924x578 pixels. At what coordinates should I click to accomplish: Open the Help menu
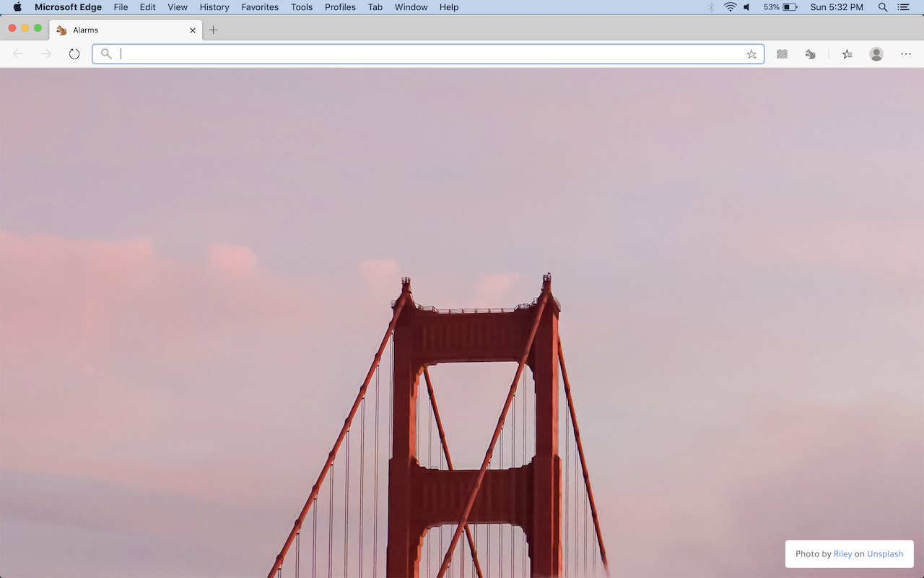[449, 7]
